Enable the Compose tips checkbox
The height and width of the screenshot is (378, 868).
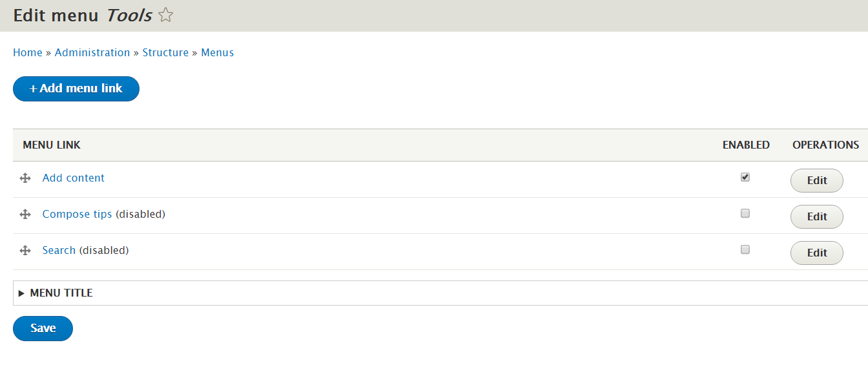pyautogui.click(x=745, y=213)
